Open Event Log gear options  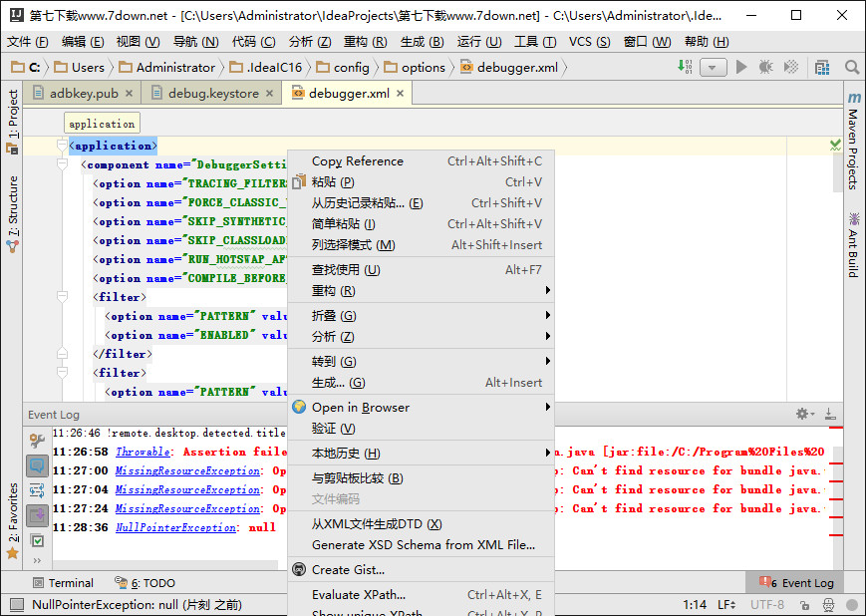coord(804,414)
